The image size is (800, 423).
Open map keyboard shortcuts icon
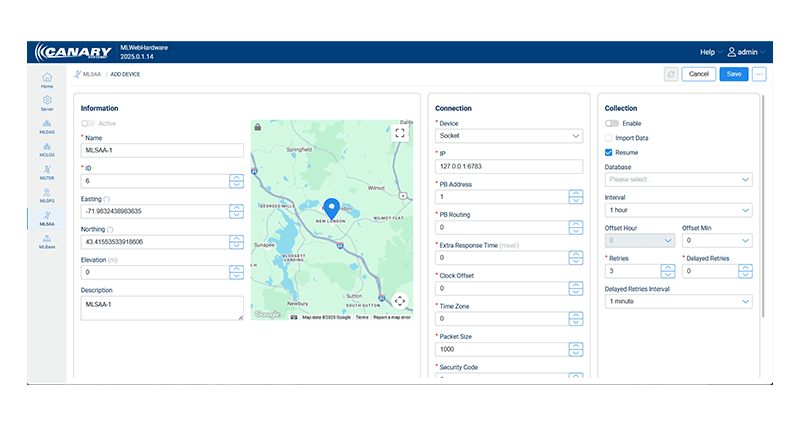[x=294, y=317]
